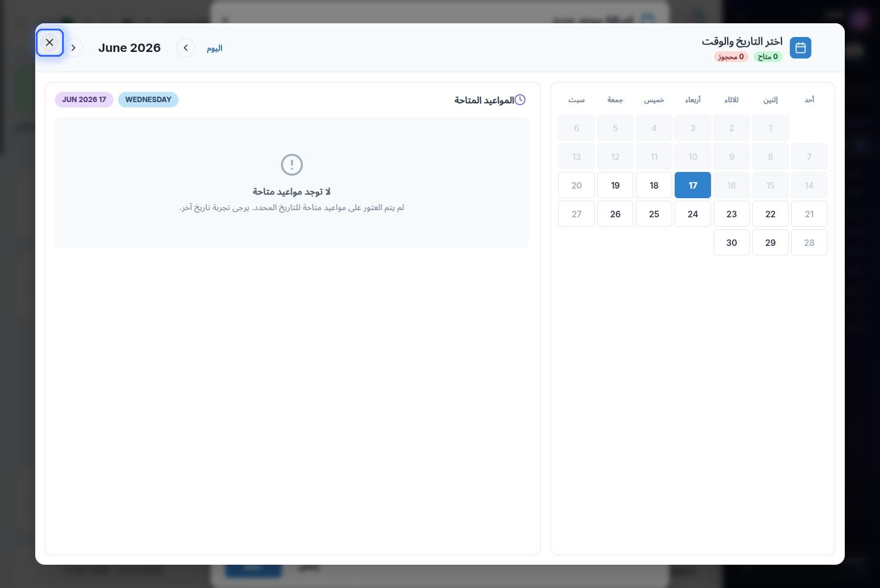
Task: Click disabled day 15 in calendar
Action: tap(770, 185)
